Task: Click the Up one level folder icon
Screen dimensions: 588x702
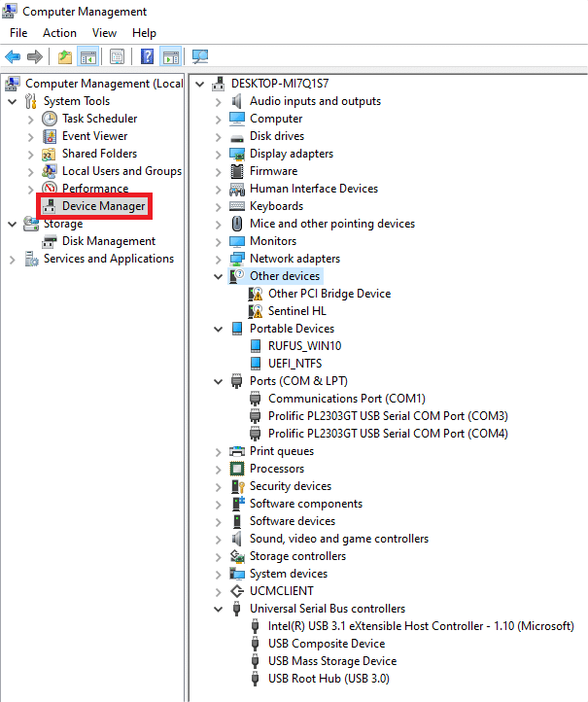Action: (65, 56)
